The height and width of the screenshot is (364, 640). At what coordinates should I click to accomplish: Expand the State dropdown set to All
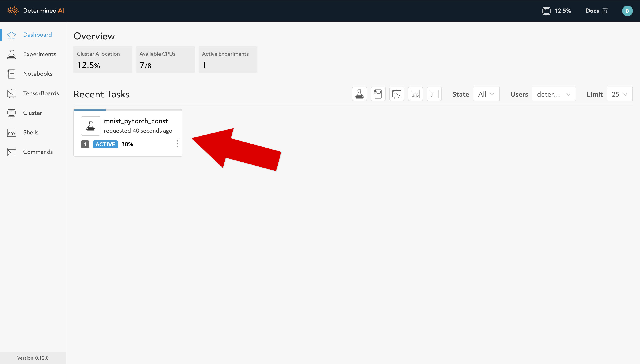[486, 94]
